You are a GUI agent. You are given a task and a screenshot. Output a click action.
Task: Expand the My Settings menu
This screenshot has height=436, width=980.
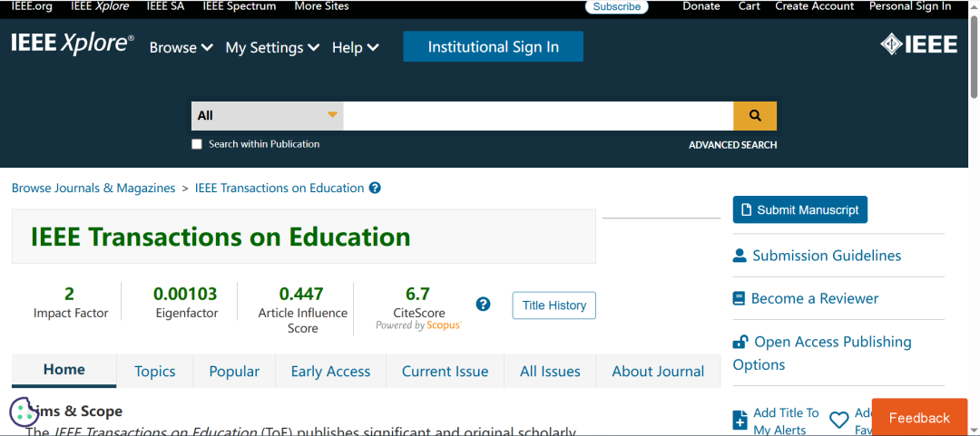(272, 47)
